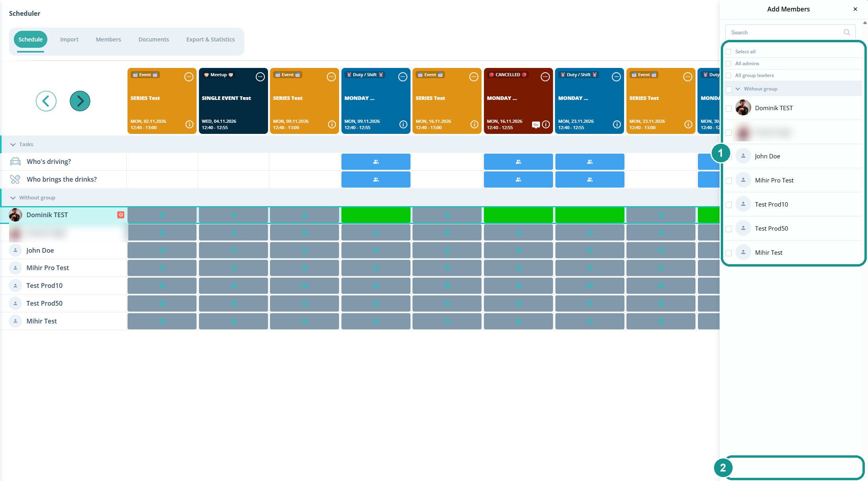The height and width of the screenshot is (481, 868).
Task: Tick Test Prod50 checkbox in panel
Action: (x=729, y=229)
